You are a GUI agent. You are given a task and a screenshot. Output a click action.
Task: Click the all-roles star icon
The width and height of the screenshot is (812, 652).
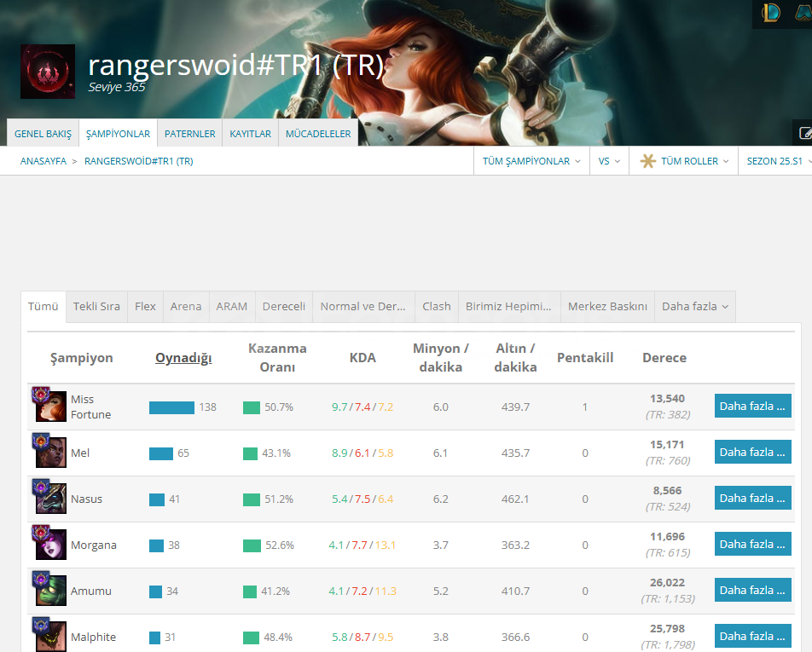[x=647, y=161]
